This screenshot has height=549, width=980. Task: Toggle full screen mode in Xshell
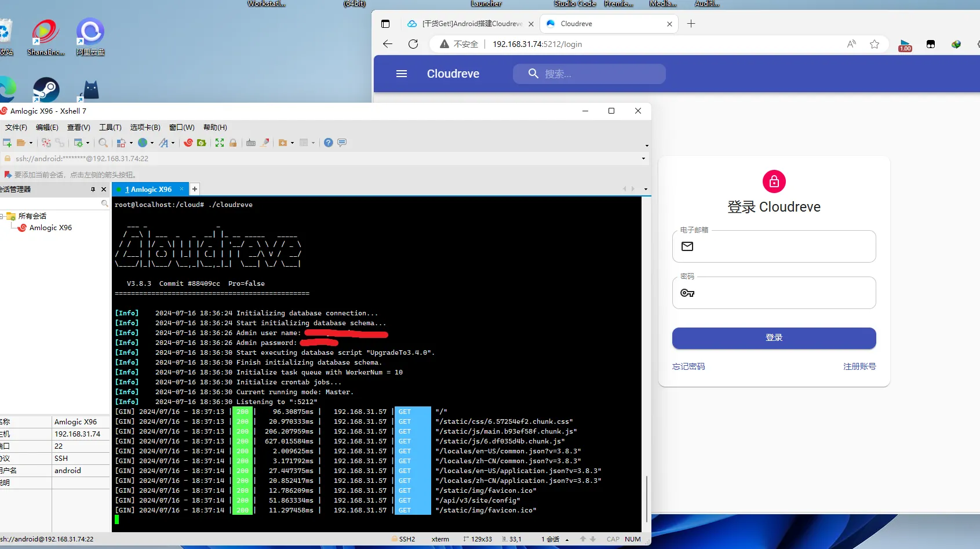click(x=220, y=143)
